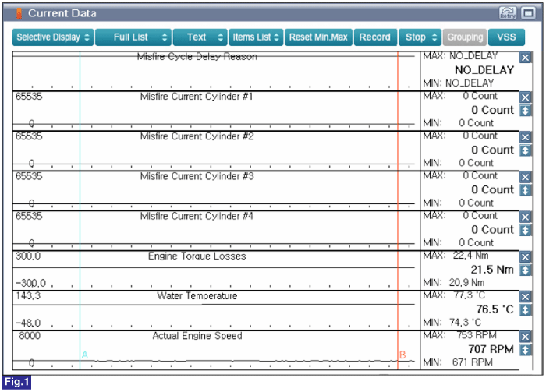Click resize arrows icon for Cylinder #3 row
This screenshot has width=546, height=392.
(525, 191)
